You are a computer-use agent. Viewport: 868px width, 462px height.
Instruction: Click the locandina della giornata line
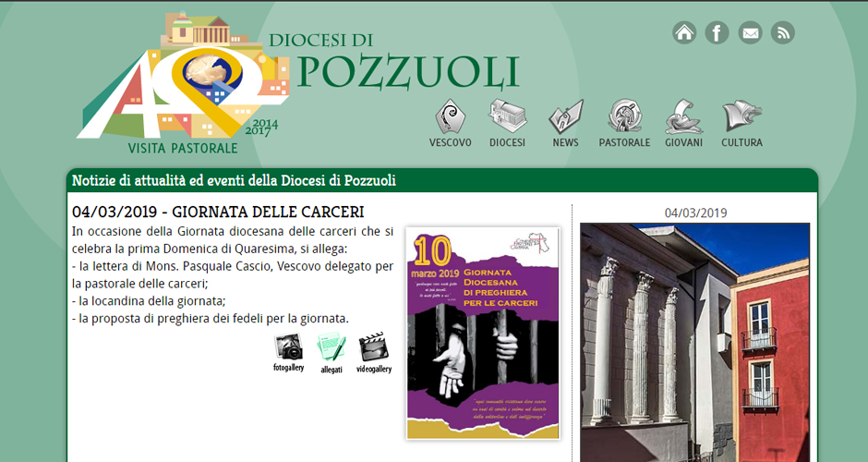149,301
